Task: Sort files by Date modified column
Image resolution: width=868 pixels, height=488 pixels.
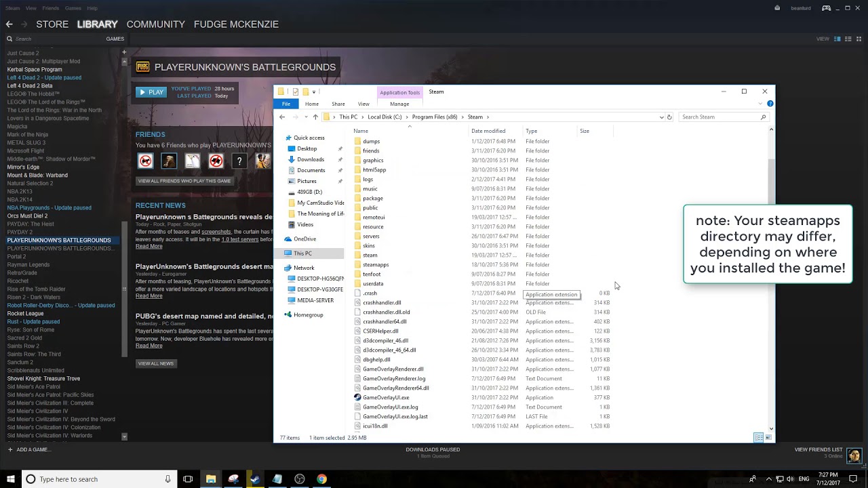Action: point(488,131)
